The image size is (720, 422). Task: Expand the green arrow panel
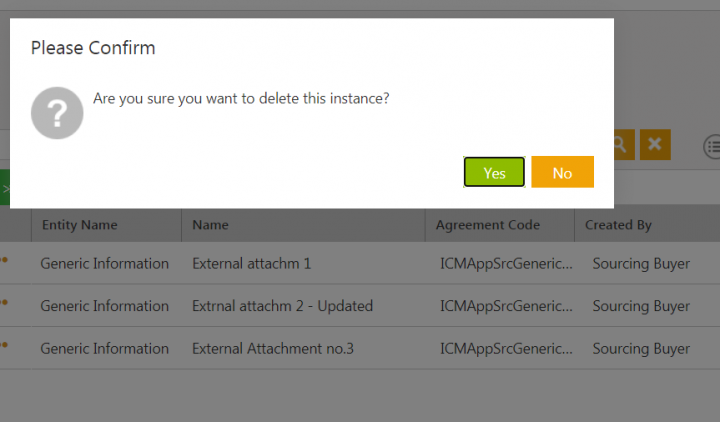[5, 188]
